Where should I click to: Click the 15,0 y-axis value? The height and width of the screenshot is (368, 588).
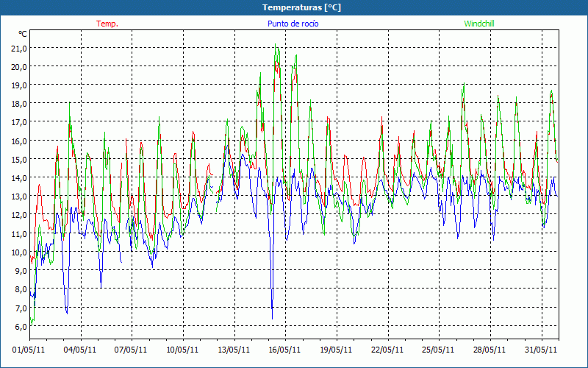pos(19,159)
